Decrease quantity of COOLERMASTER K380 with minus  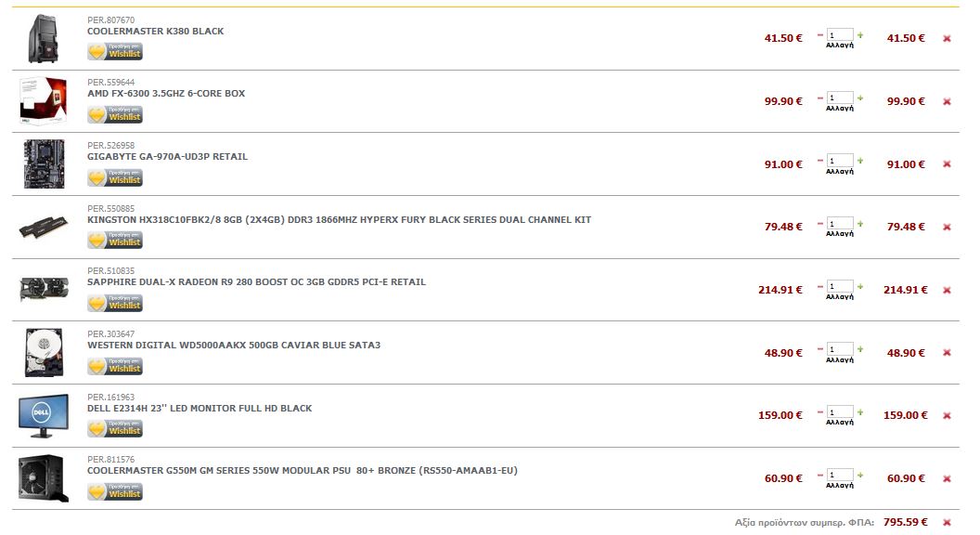coord(820,35)
